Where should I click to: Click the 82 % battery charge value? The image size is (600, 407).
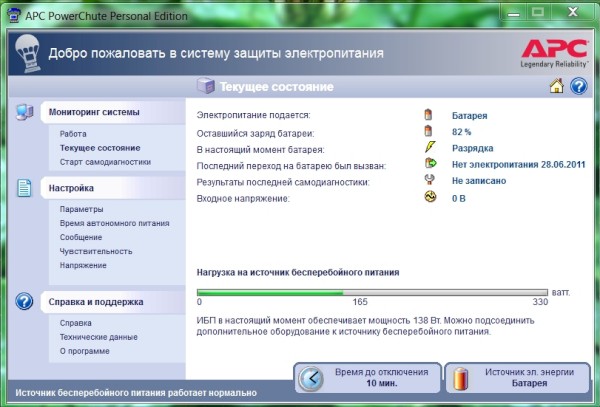coord(461,132)
